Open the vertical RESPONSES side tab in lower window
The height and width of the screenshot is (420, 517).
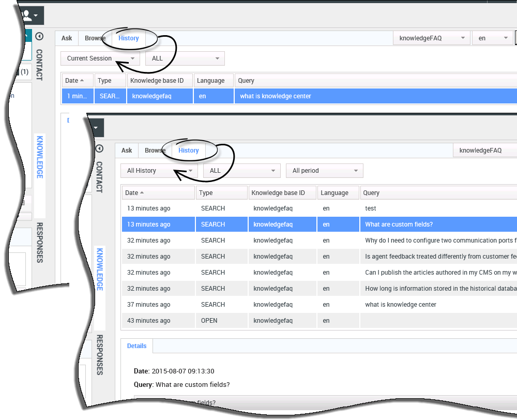pyautogui.click(x=100, y=354)
